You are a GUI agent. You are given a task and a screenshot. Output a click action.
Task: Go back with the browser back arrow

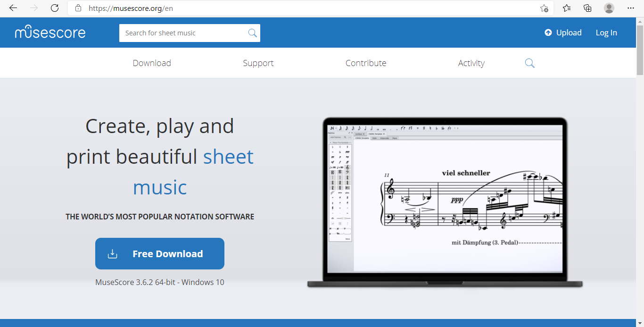click(13, 8)
